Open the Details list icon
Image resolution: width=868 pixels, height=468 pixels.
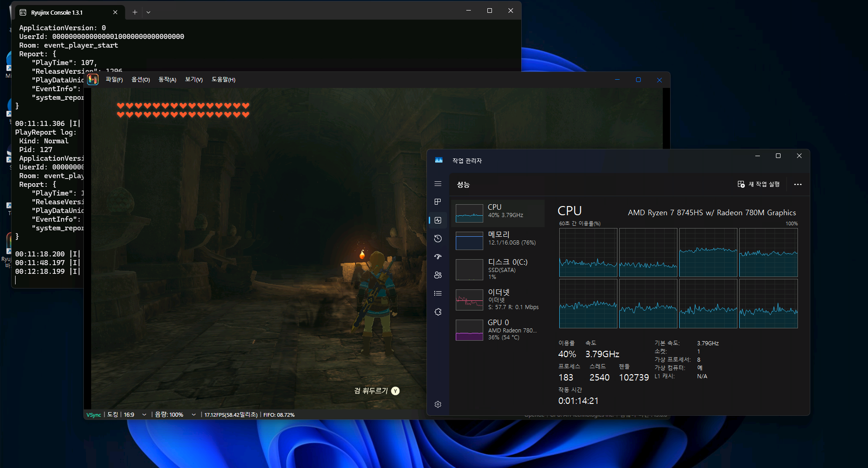438,294
